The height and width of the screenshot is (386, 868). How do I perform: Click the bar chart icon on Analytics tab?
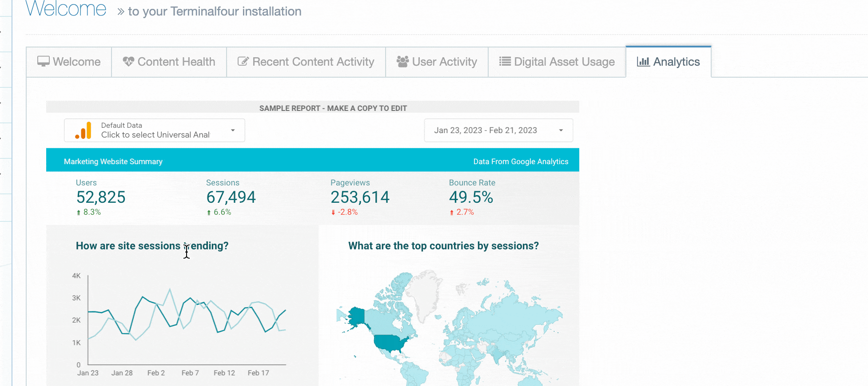(643, 62)
